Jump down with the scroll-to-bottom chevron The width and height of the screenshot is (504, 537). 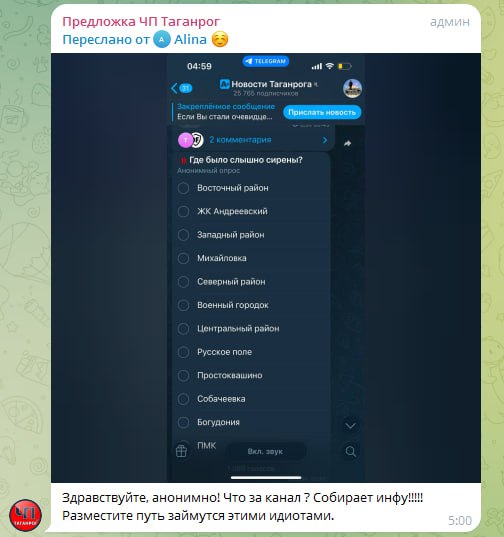pos(350,426)
